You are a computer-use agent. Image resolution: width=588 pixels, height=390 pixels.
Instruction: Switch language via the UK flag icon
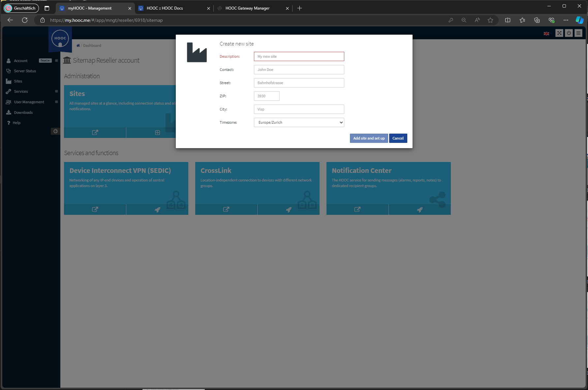546,34
